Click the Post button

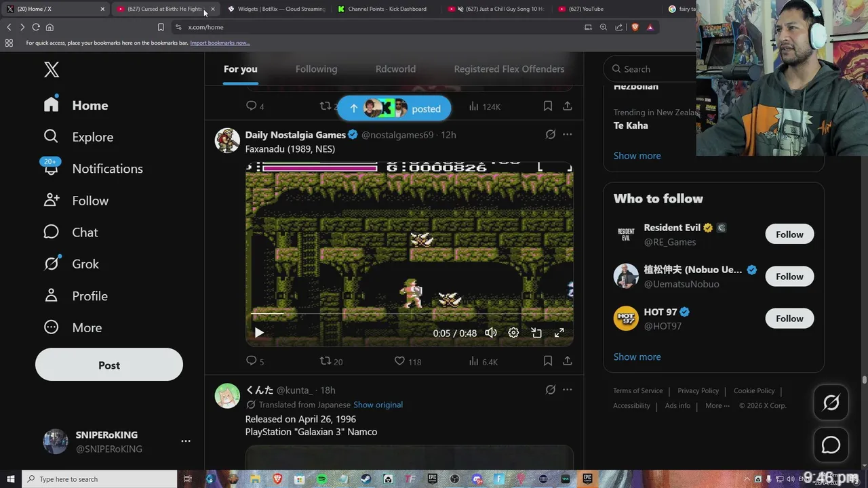(109, 365)
